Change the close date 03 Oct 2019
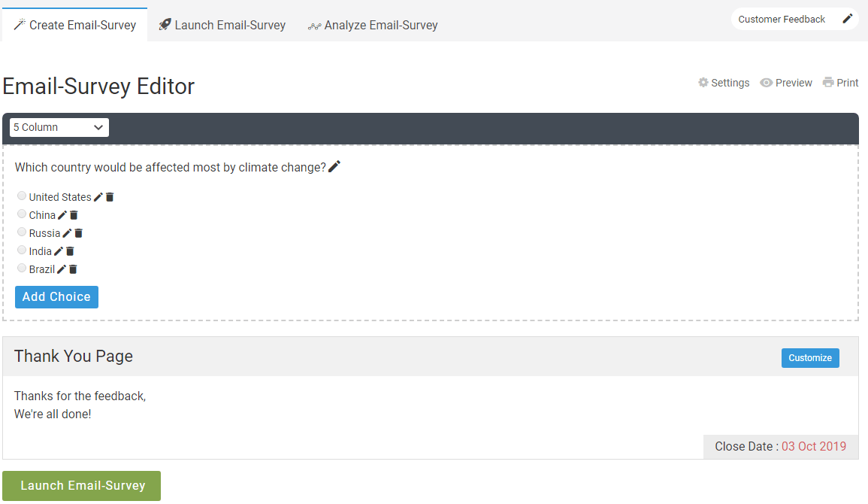Screen dimensions: 868x504 click(x=813, y=446)
